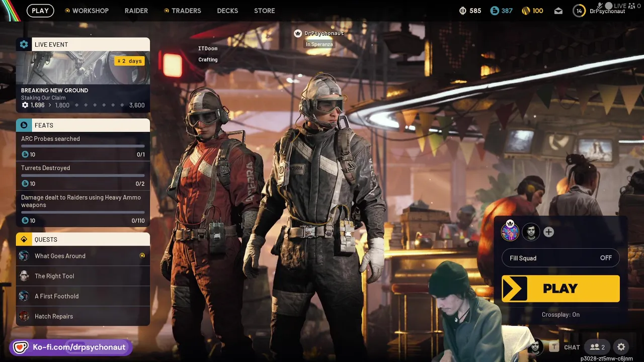Click the Ko-fi heart cup icon
644x362 pixels.
click(21, 347)
